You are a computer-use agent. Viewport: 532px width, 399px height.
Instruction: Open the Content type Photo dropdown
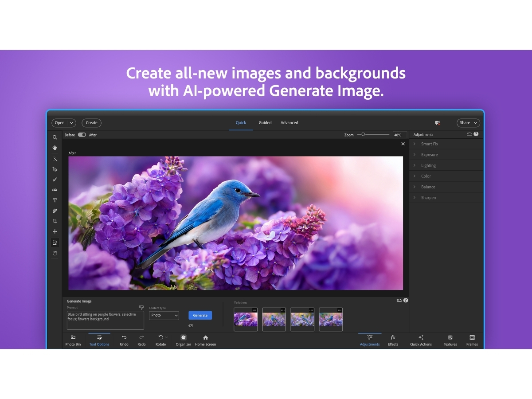[x=164, y=315]
